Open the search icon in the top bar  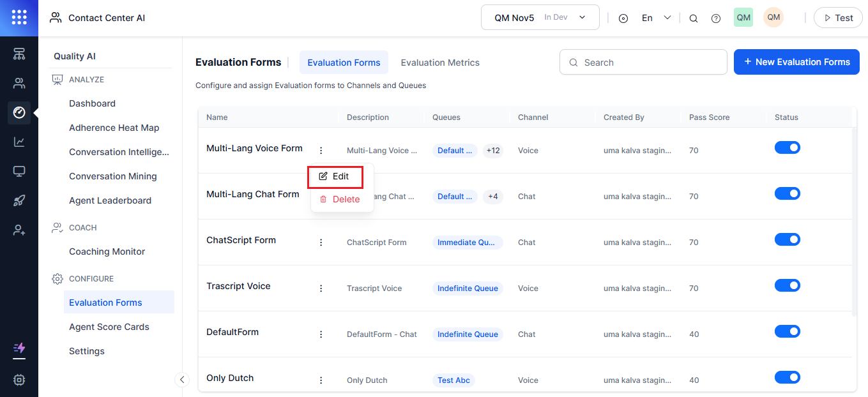[x=694, y=17]
